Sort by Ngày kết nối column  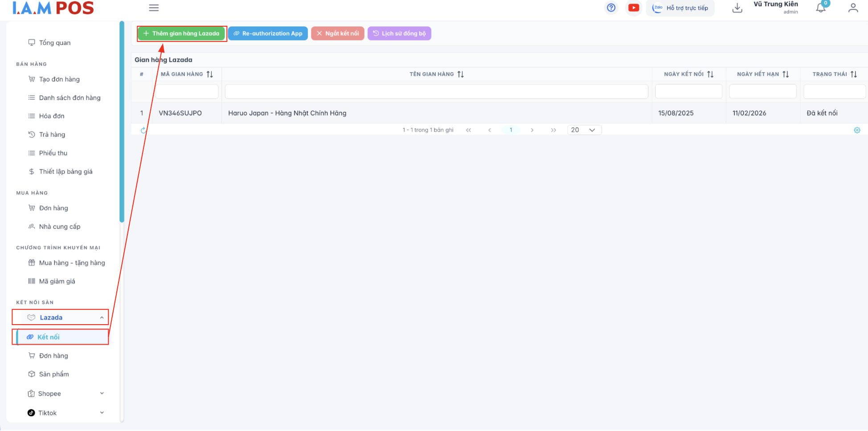[x=710, y=74]
